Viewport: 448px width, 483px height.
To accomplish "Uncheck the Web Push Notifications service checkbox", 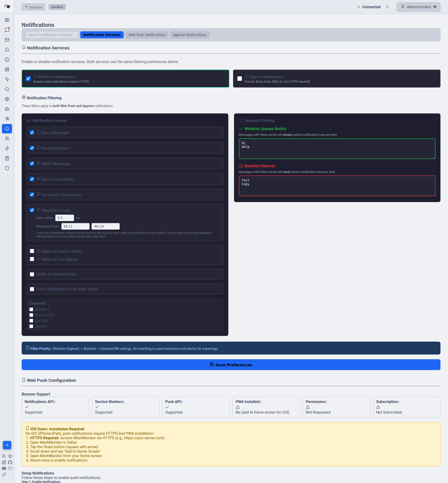I will pos(28,79).
